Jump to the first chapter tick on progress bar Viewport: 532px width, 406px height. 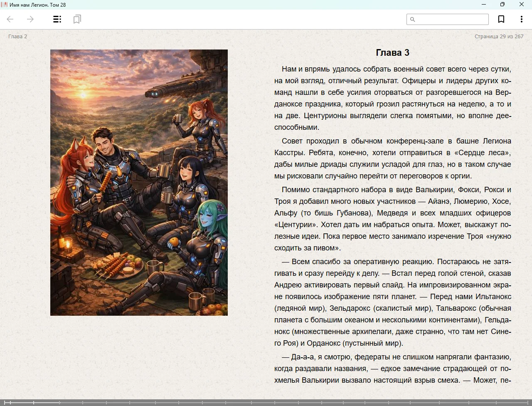point(10,402)
